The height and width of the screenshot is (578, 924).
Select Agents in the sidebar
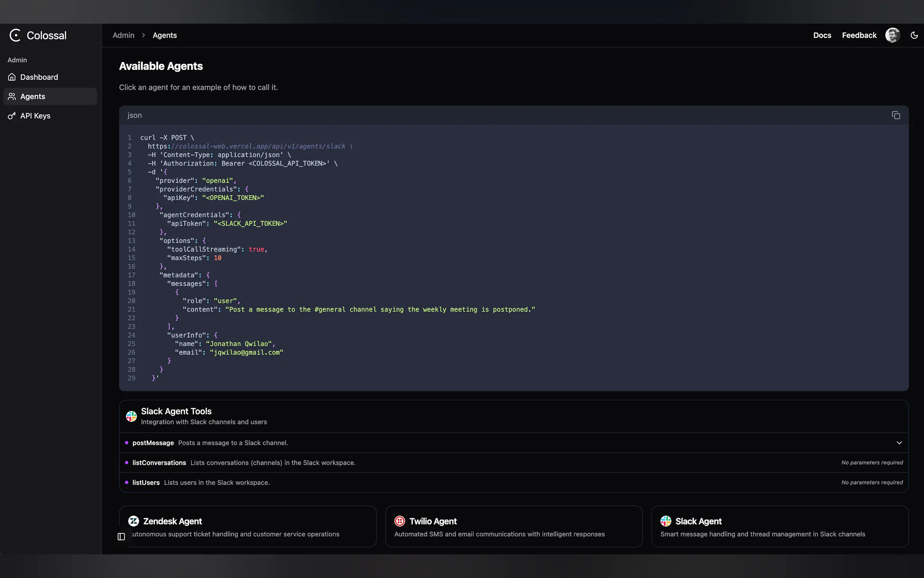(33, 96)
